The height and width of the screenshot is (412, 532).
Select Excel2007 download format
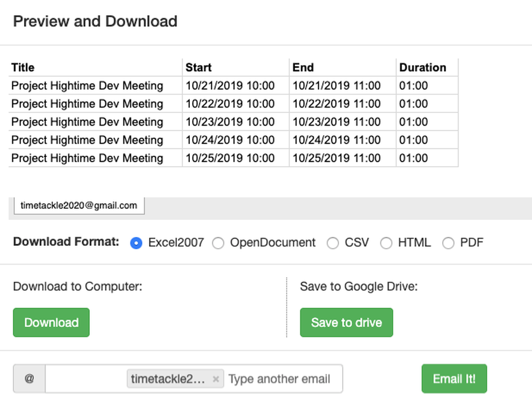click(137, 243)
